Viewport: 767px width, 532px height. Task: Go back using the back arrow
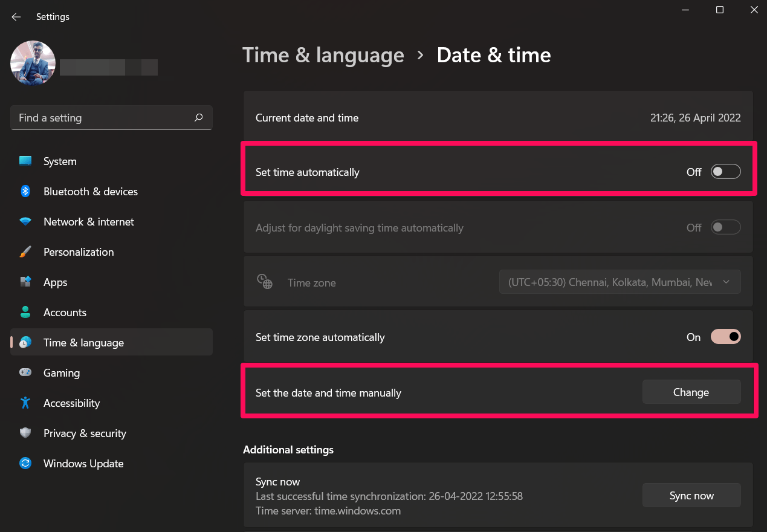(x=16, y=17)
